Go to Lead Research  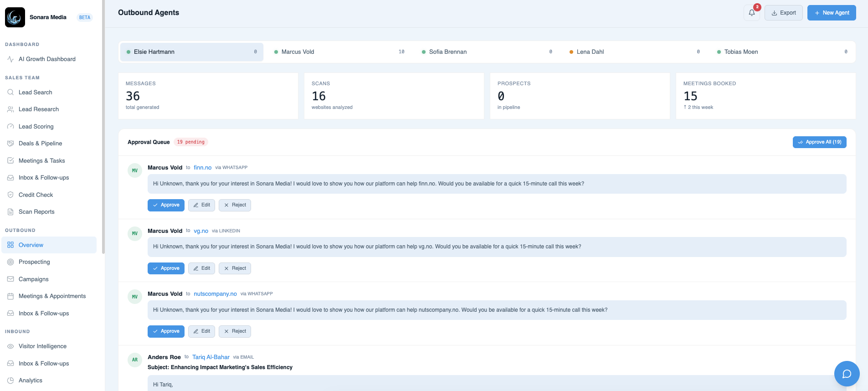point(49,109)
